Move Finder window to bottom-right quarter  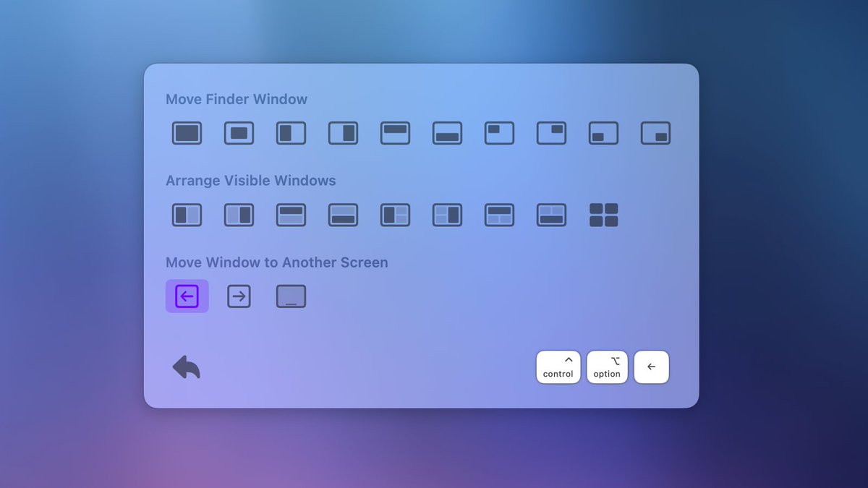pyautogui.click(x=655, y=133)
